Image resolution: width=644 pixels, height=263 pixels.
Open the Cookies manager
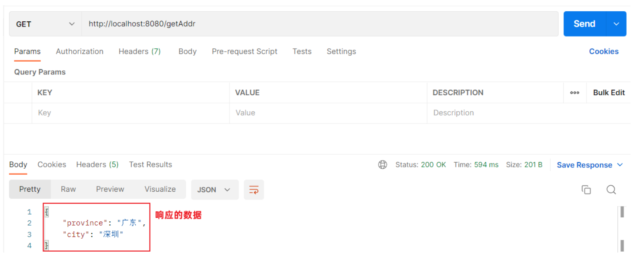click(x=604, y=51)
